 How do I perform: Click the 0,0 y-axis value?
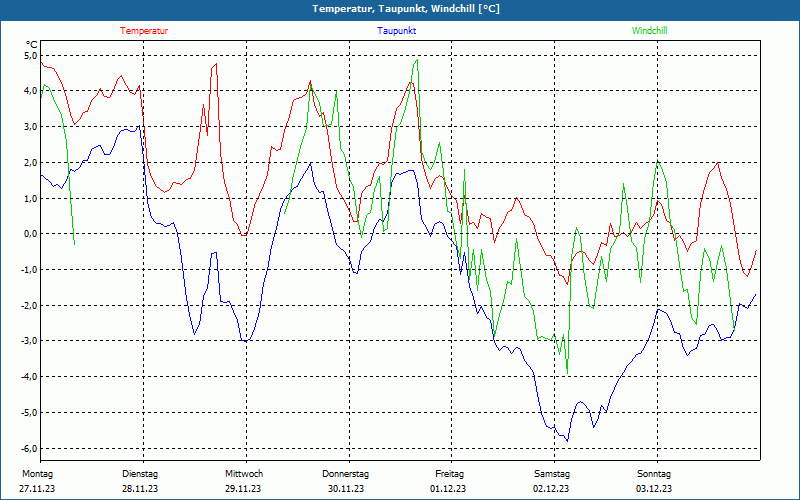click(x=31, y=234)
